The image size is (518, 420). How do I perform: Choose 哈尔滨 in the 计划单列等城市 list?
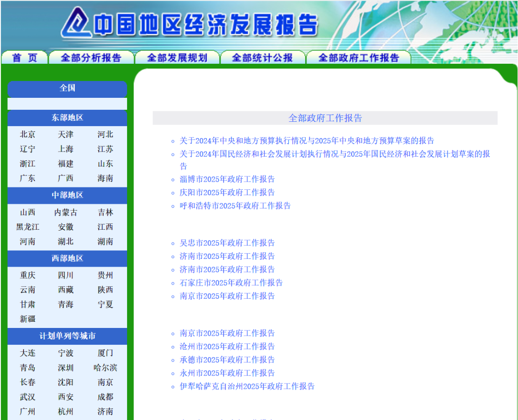(105, 368)
